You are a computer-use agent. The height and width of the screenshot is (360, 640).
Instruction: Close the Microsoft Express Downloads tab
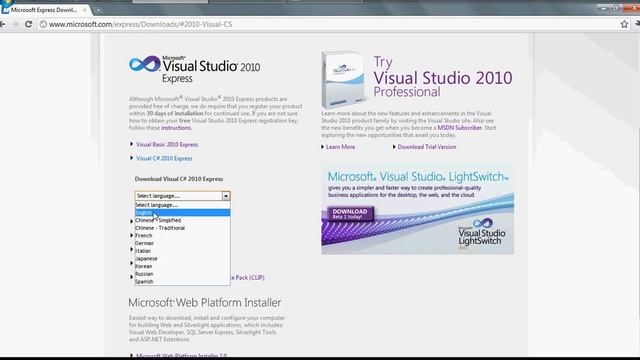tap(84, 10)
